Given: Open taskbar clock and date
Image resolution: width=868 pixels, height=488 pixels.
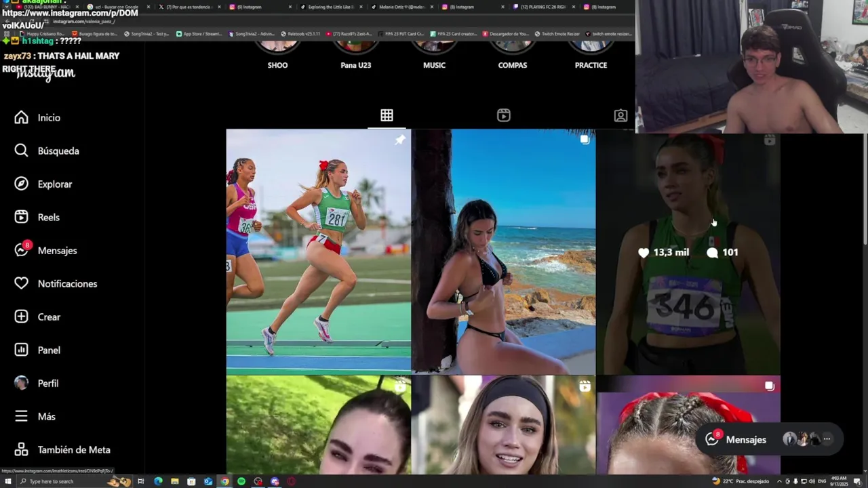Looking at the screenshot, I should [840, 481].
